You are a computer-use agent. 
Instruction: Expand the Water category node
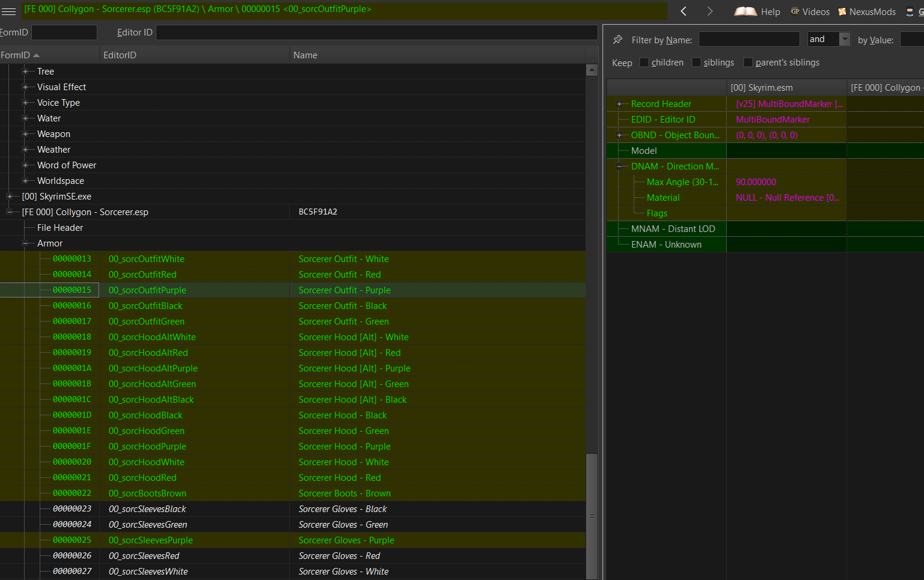point(25,118)
